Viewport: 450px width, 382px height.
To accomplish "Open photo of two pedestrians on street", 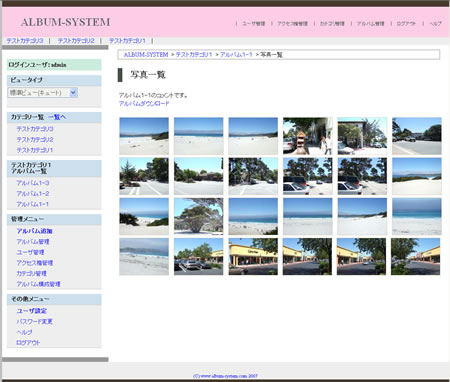I will 308,136.
